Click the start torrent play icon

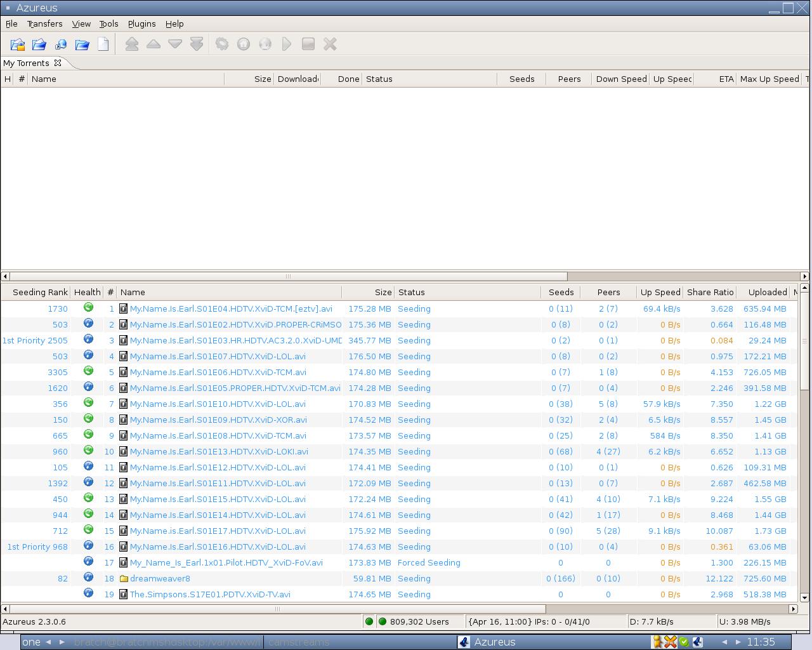coord(287,44)
